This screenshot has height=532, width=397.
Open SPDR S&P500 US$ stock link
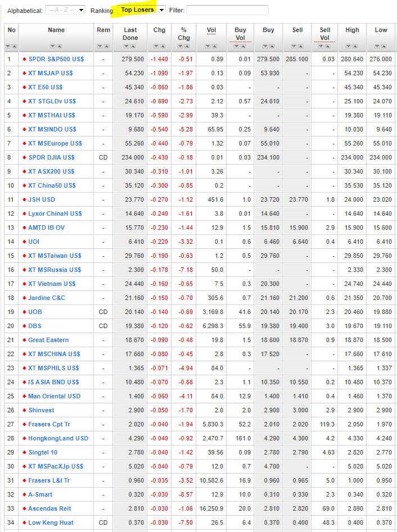(56, 59)
